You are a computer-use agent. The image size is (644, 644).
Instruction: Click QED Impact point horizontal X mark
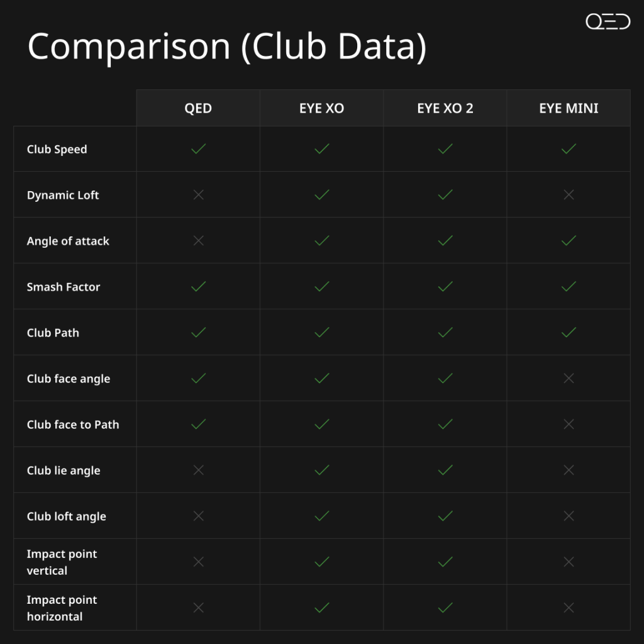pyautogui.click(x=198, y=608)
